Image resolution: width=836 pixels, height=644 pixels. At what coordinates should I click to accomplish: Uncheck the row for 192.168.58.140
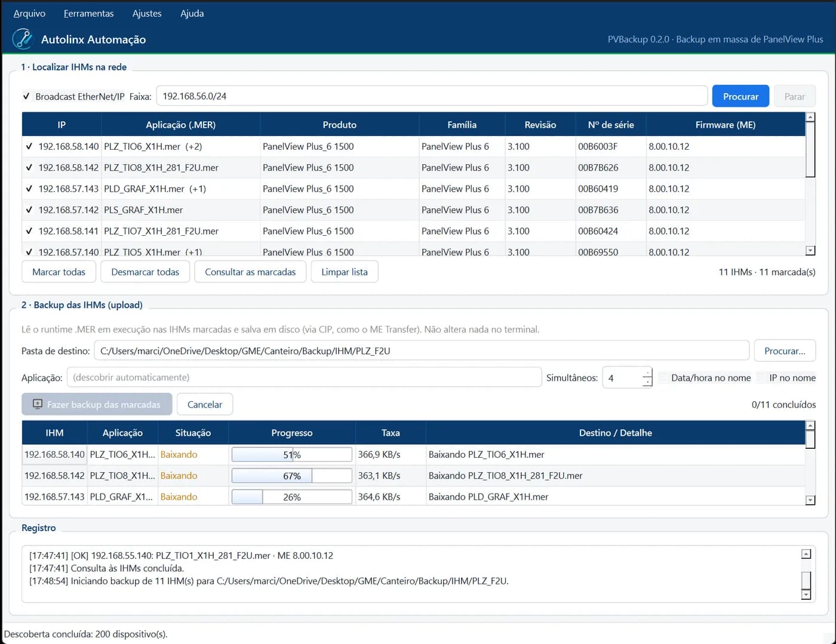pos(29,146)
